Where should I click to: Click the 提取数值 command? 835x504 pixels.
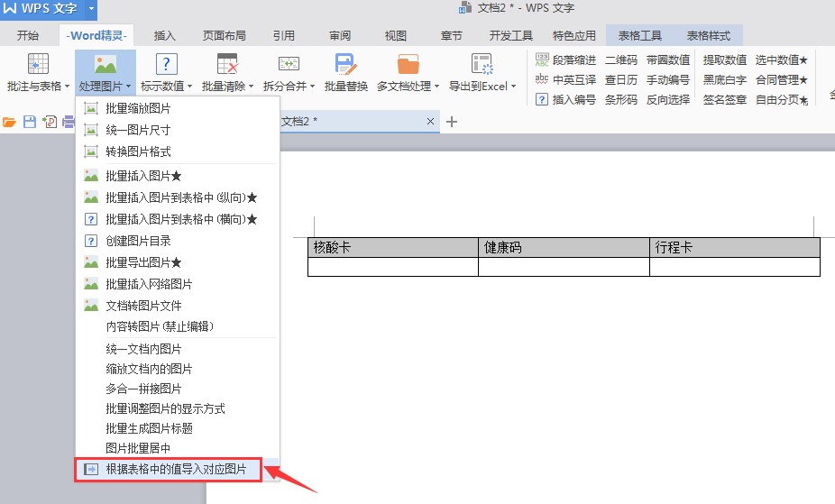point(725,60)
